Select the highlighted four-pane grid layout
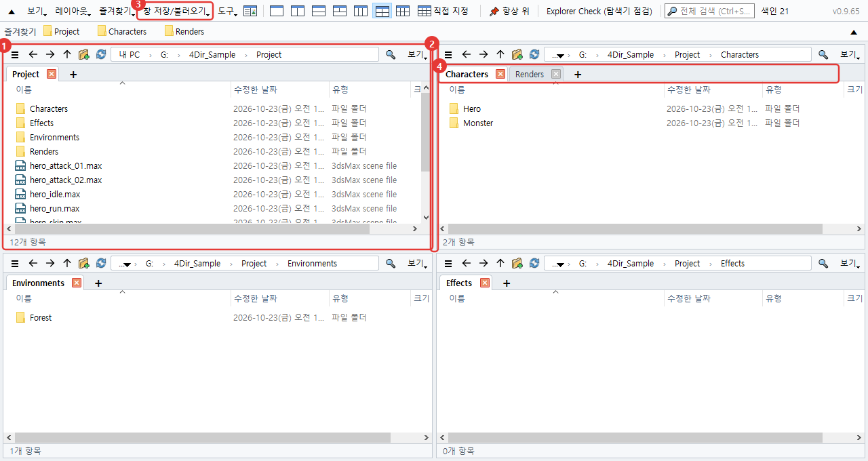This screenshot has height=461, width=868. pyautogui.click(x=382, y=11)
